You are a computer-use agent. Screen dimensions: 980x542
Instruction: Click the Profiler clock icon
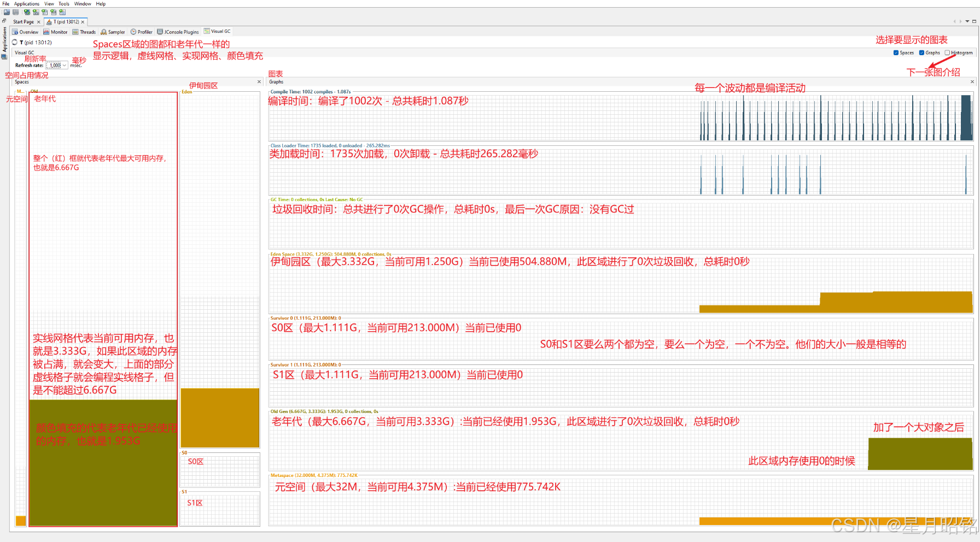pos(133,32)
